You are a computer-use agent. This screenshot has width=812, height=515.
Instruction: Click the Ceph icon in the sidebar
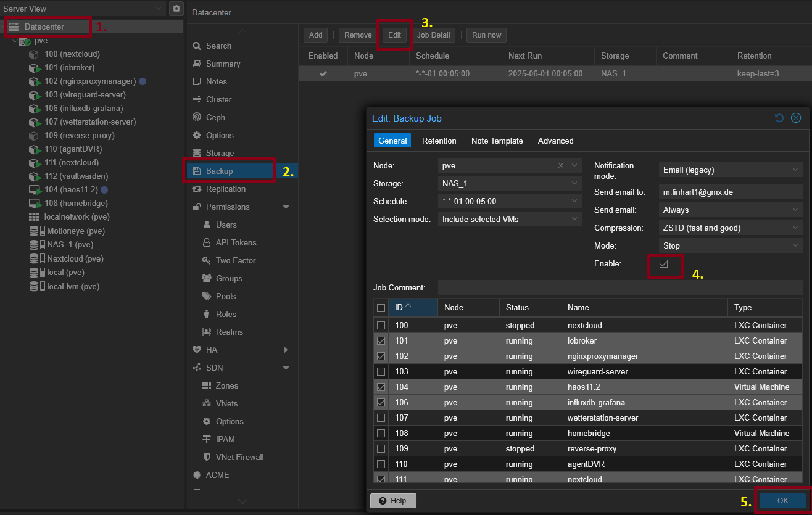pyautogui.click(x=197, y=117)
